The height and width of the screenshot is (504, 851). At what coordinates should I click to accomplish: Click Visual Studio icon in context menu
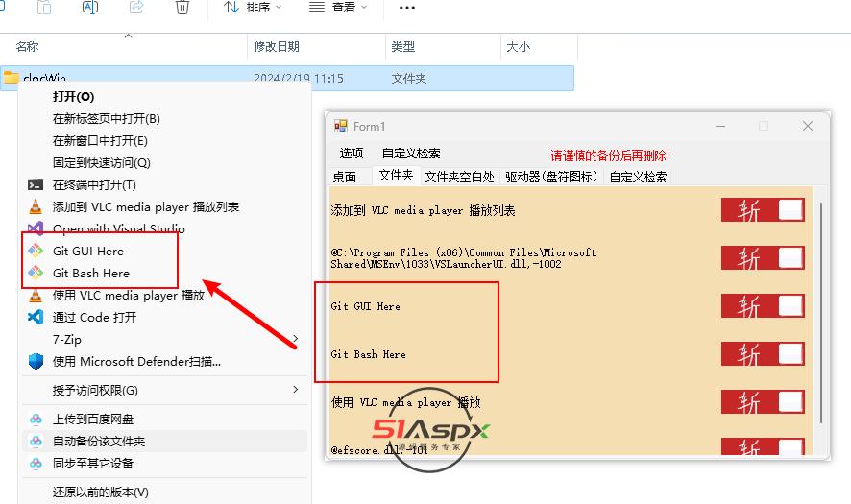pyautogui.click(x=36, y=228)
